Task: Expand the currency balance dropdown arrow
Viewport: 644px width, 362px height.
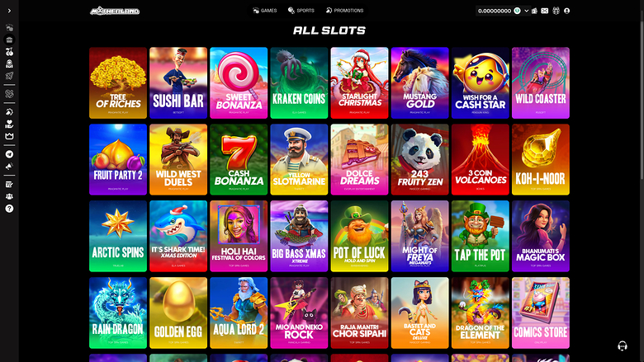Action: (x=527, y=11)
